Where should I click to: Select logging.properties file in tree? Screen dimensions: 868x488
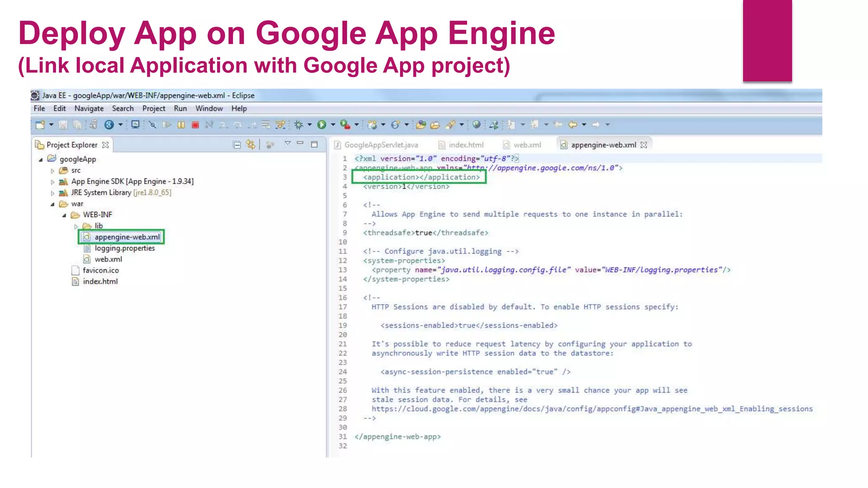[120, 248]
